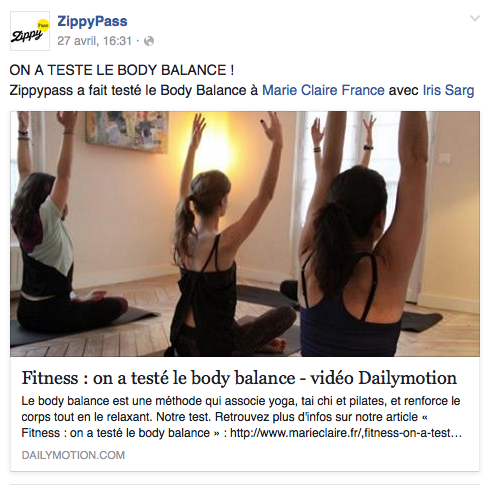Click the globe public privacy icon
The image size is (489, 485).
pos(149,41)
